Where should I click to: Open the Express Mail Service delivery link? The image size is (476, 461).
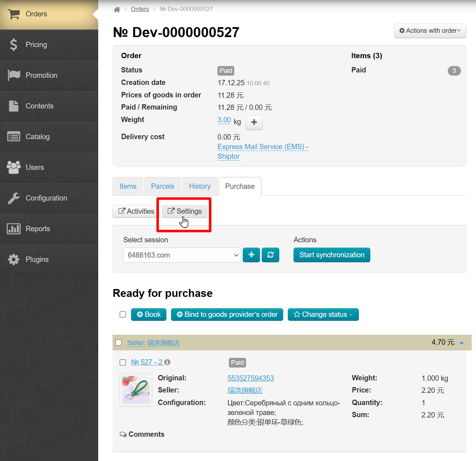click(262, 147)
